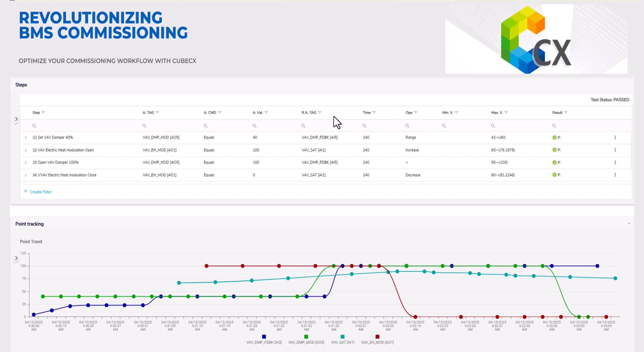644x352 pixels.
Task: Sort by the Result column header
Action: point(557,112)
